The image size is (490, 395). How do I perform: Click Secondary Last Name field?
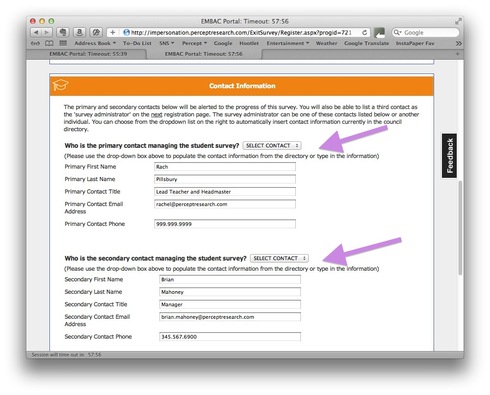click(230, 292)
